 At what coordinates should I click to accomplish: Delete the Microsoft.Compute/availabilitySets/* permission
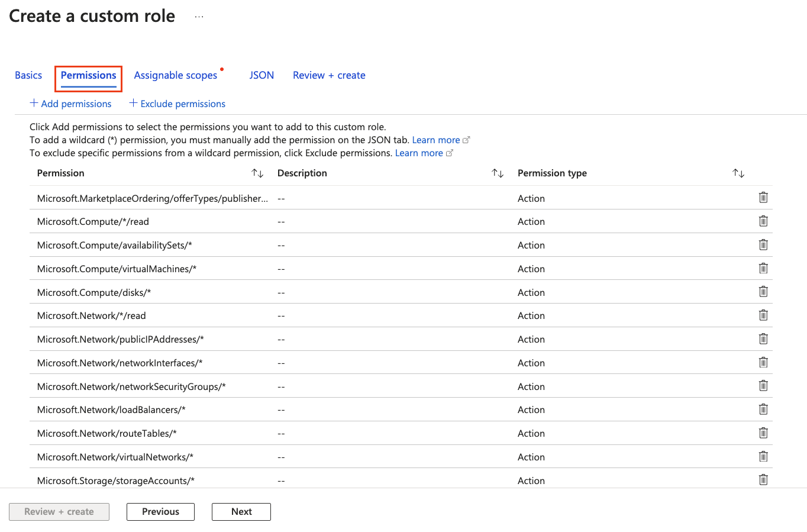[x=763, y=245]
